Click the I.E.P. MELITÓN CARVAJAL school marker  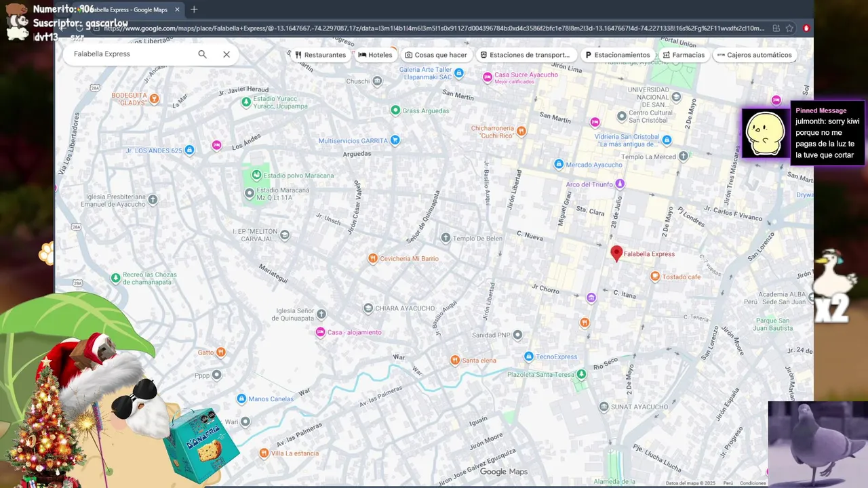point(285,235)
